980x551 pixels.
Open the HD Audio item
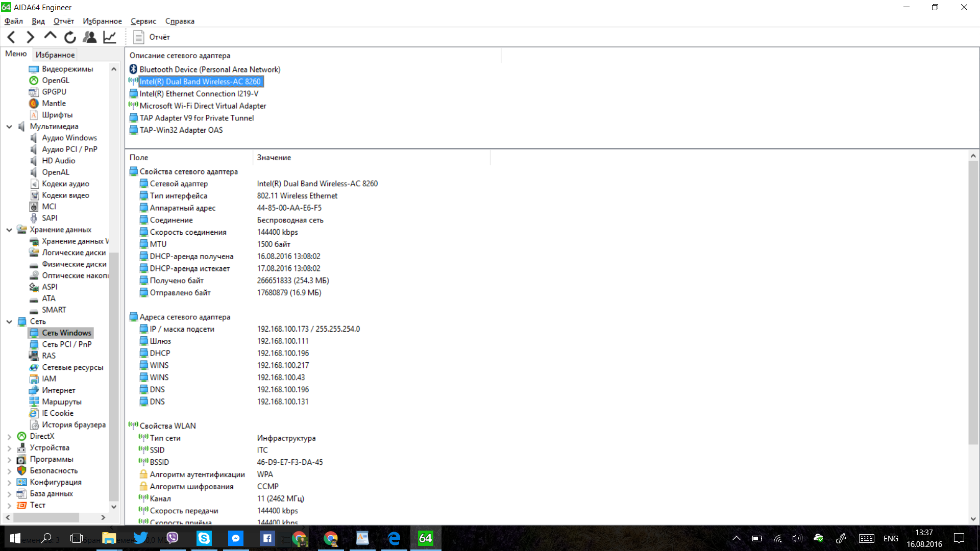pos(58,161)
